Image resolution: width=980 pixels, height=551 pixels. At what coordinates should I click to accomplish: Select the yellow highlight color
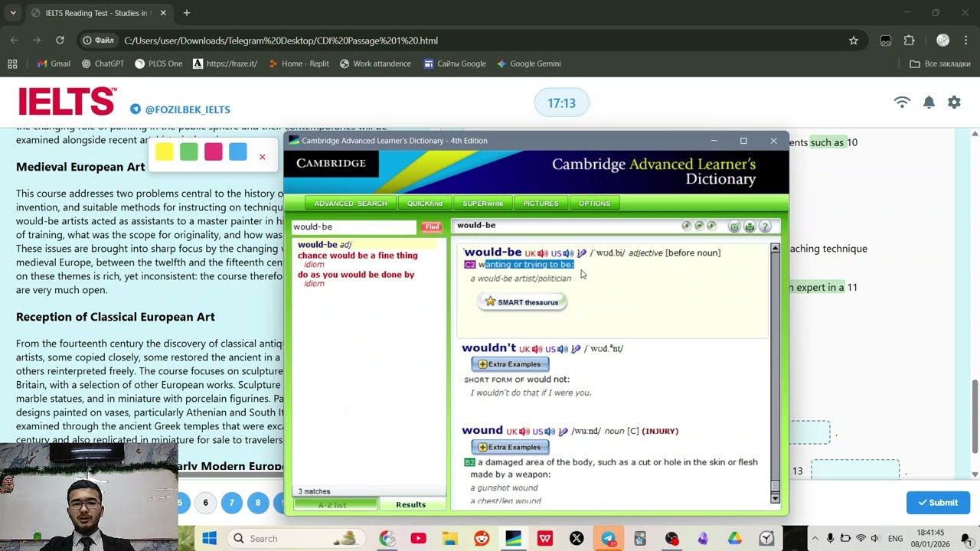tap(165, 152)
